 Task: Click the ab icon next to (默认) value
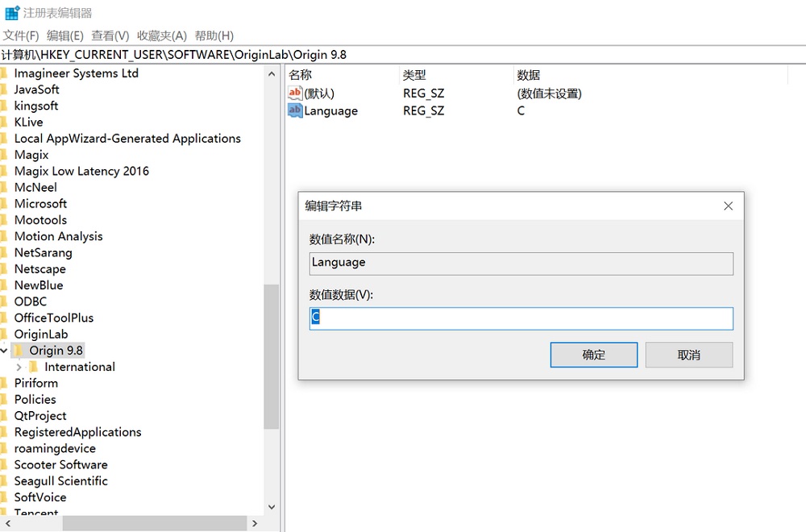tap(296, 93)
